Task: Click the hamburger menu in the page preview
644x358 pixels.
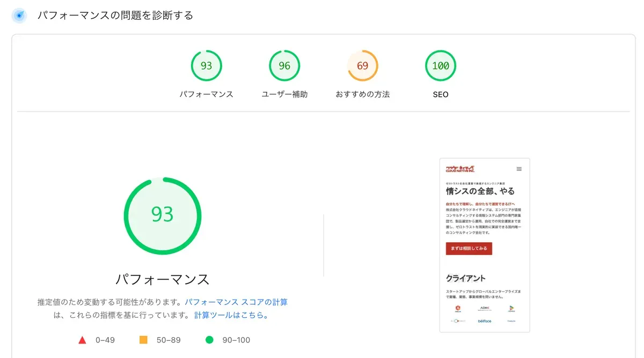Action: [x=519, y=169]
